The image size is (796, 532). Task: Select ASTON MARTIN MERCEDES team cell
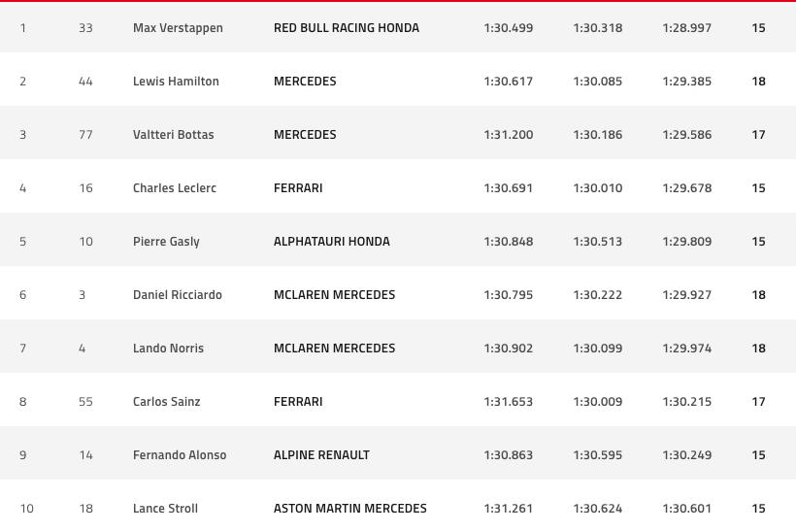[349, 508]
